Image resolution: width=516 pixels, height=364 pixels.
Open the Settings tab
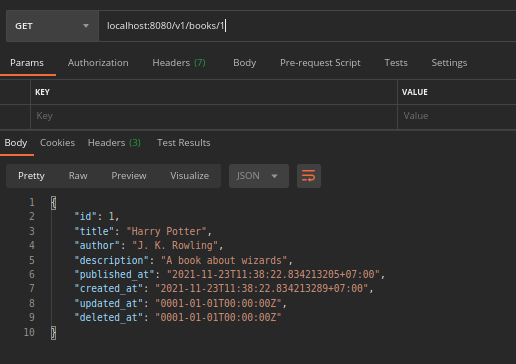coord(449,63)
